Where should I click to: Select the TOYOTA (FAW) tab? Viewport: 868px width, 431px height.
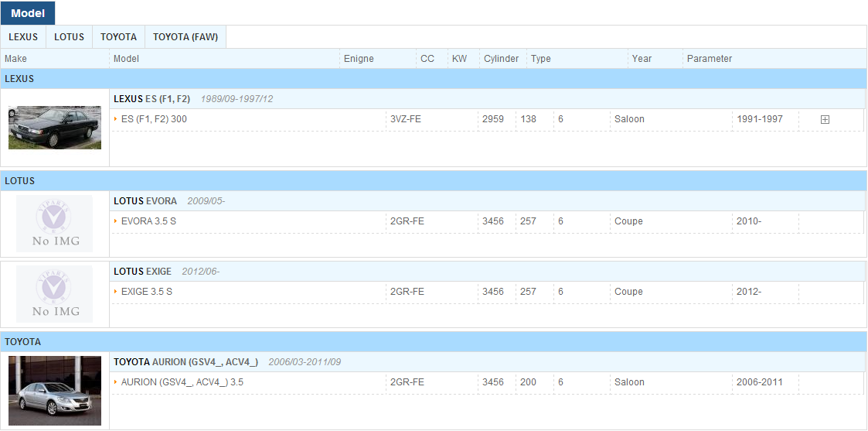186,37
